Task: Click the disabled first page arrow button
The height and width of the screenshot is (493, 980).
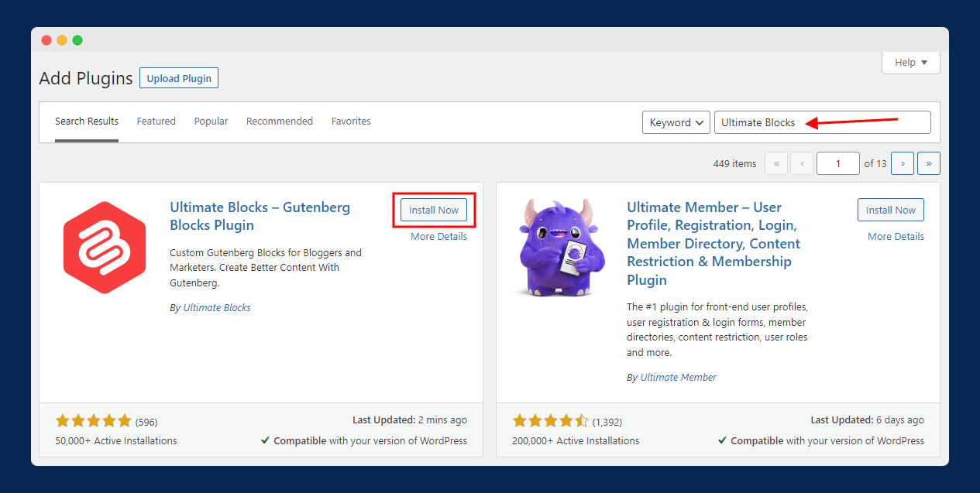Action: 776,163
